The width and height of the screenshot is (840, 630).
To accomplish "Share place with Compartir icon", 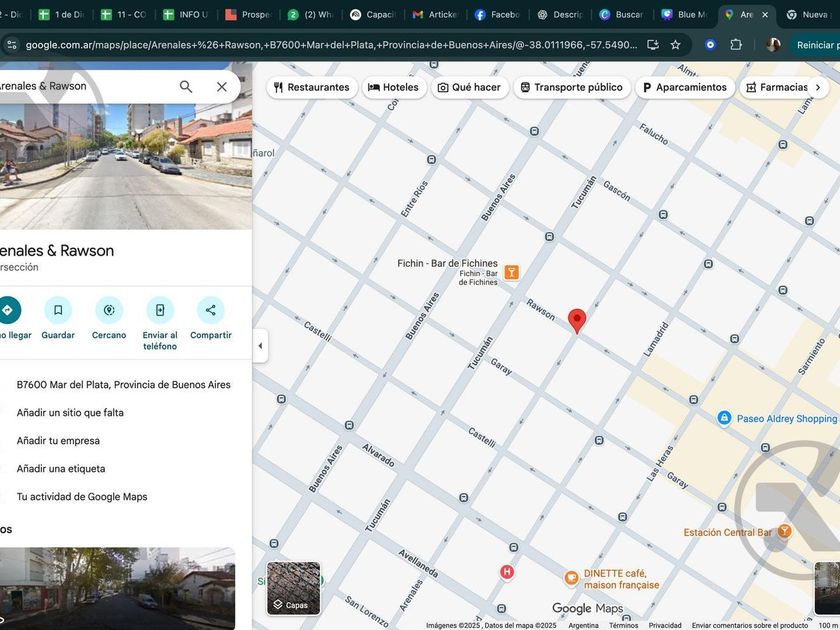I will coord(211,310).
